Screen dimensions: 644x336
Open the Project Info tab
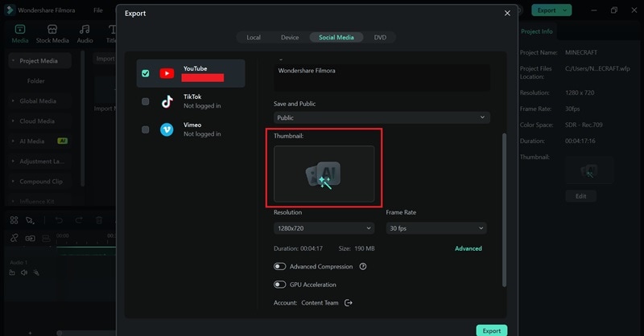(536, 31)
